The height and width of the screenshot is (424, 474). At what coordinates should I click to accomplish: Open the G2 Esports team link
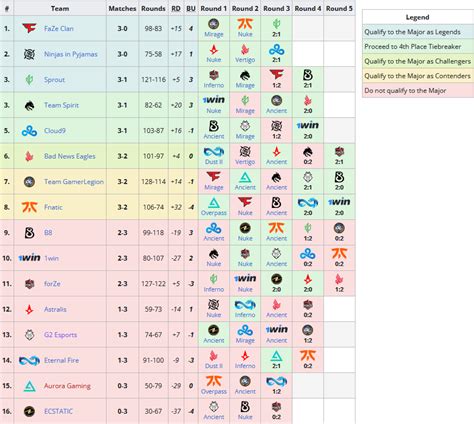[60, 335]
